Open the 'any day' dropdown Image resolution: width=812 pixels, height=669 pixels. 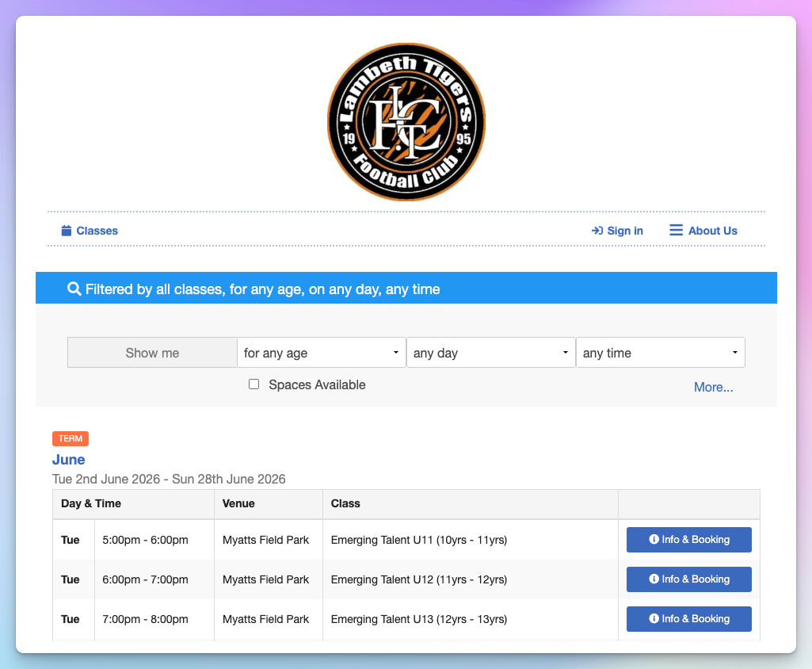point(491,353)
